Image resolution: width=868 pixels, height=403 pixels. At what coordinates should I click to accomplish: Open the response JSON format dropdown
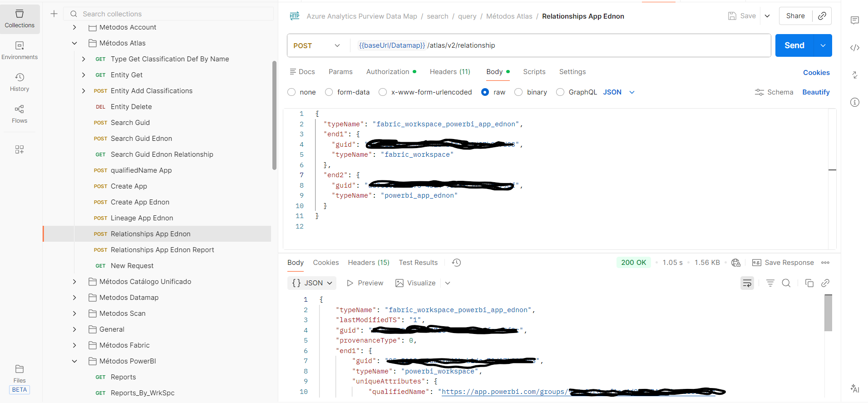312,283
